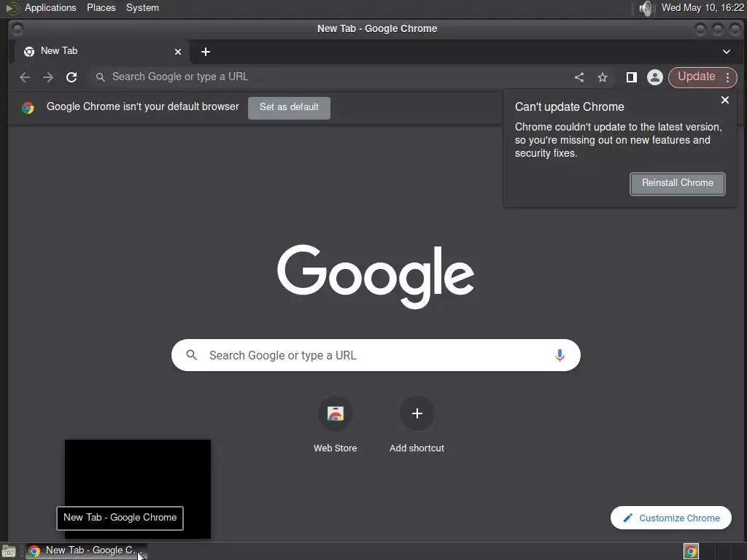Click Set as default button
This screenshot has height=560, width=747.
coord(289,107)
